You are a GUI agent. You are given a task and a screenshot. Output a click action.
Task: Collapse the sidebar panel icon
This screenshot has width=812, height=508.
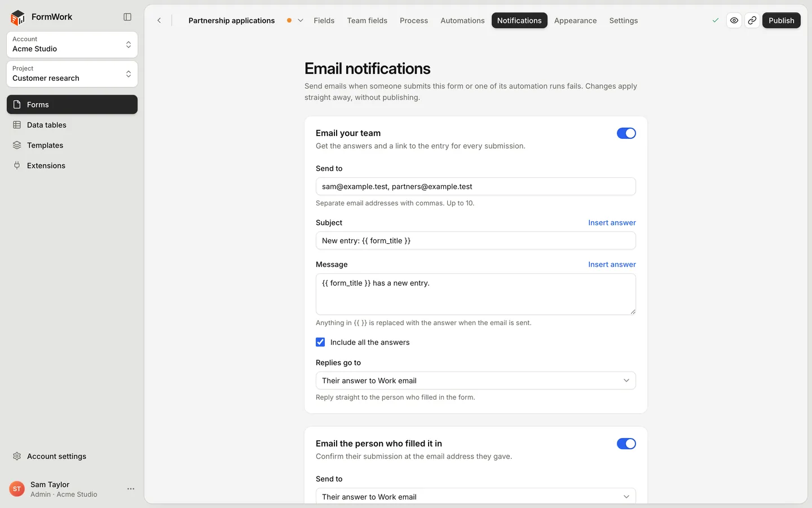click(x=127, y=17)
